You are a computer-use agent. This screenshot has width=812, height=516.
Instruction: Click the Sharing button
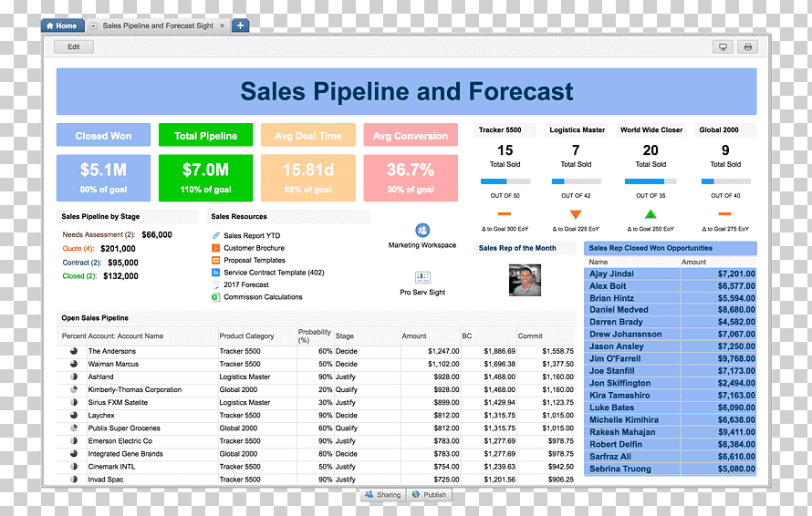(x=382, y=495)
